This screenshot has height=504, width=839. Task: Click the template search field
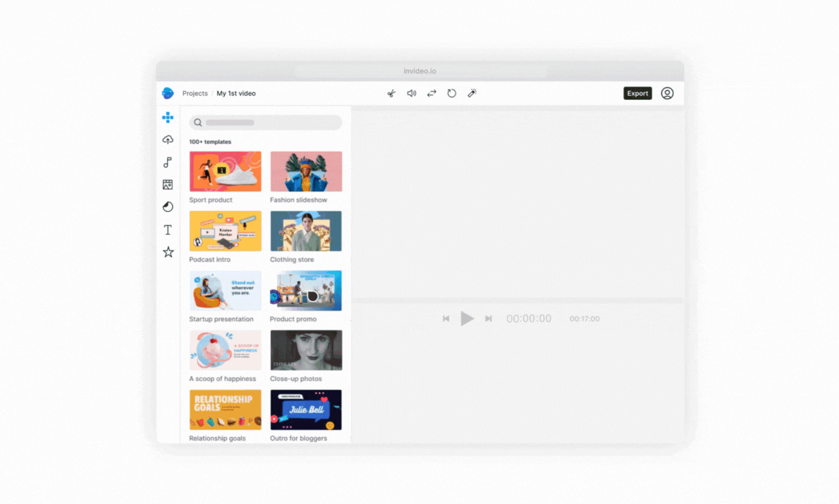[x=265, y=123]
